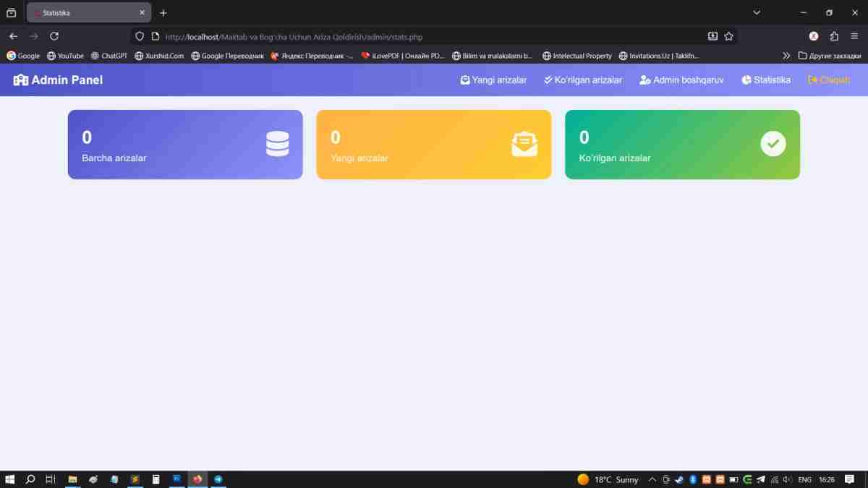Click the inbox icon next to Yangi arizalar

(464, 80)
